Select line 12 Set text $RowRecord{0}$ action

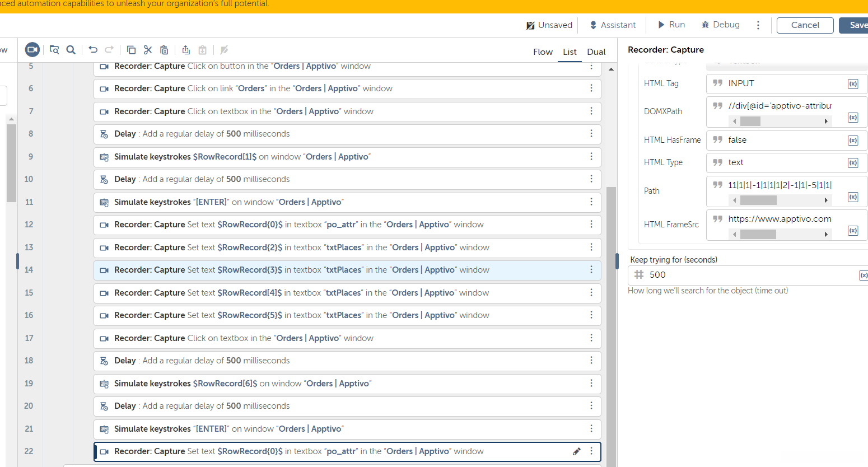347,225
